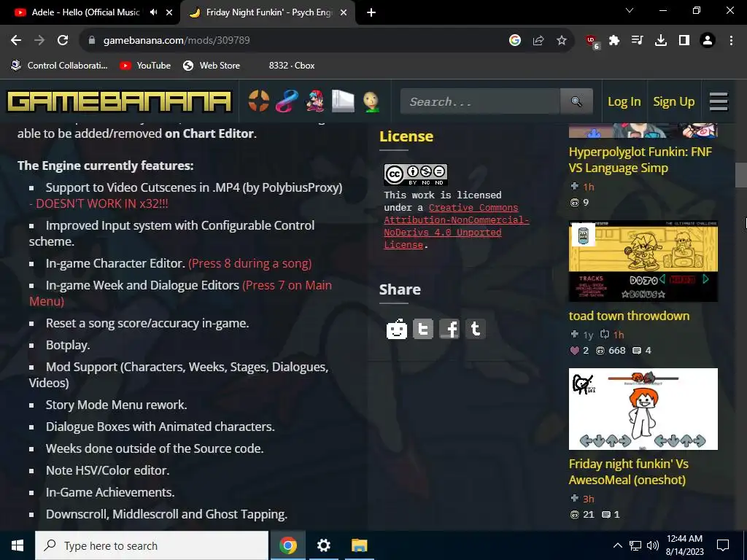
Task: Open the Sonic game icon in header
Action: click(x=287, y=101)
